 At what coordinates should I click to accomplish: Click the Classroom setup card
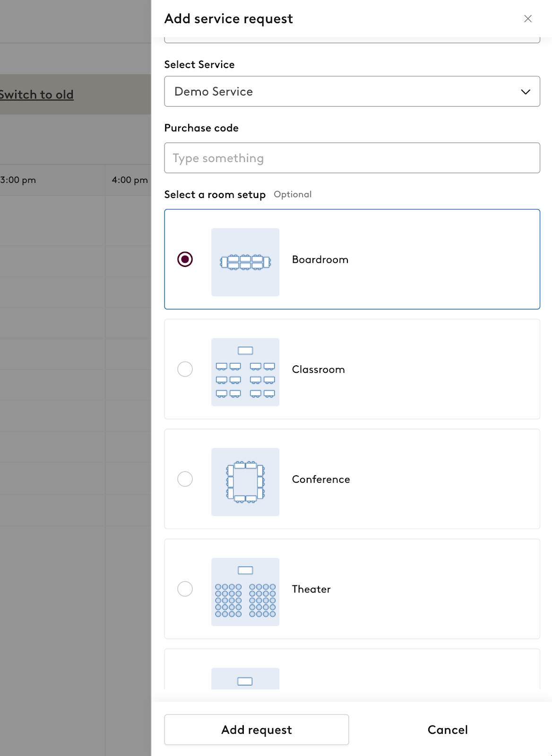352,369
